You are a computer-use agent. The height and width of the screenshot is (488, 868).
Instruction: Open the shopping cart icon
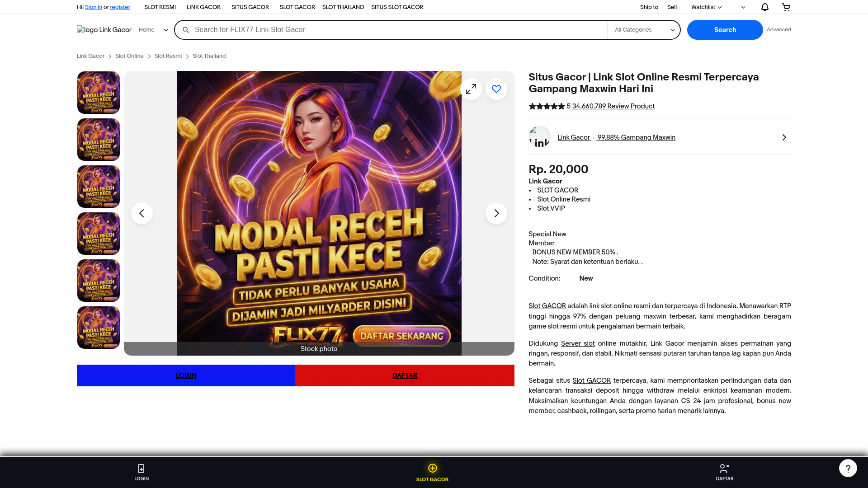786,7
